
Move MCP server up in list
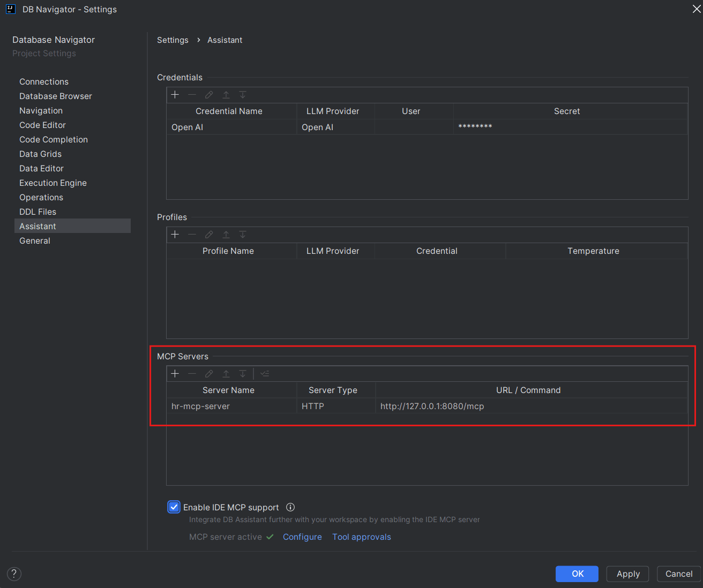(x=226, y=374)
